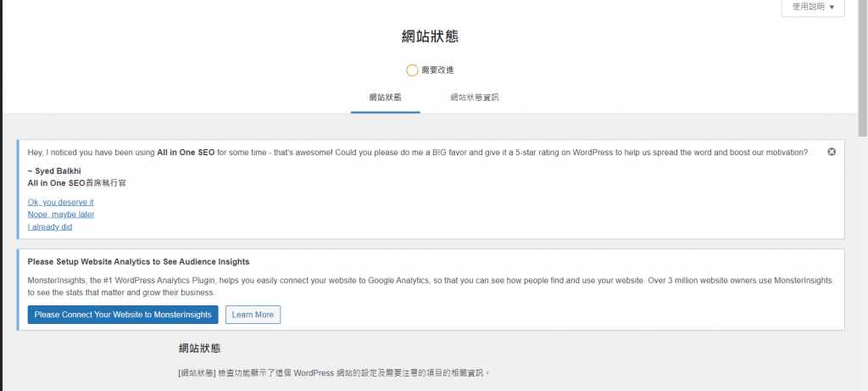Click the 'All in One SEO首席執行官' text

77,182
